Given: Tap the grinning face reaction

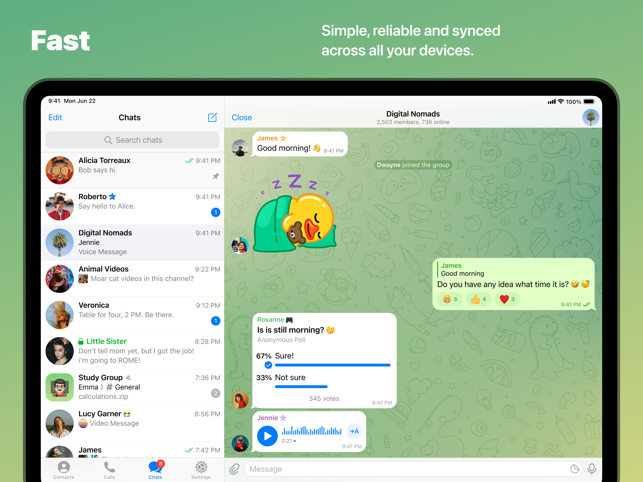Looking at the screenshot, I should (450, 299).
